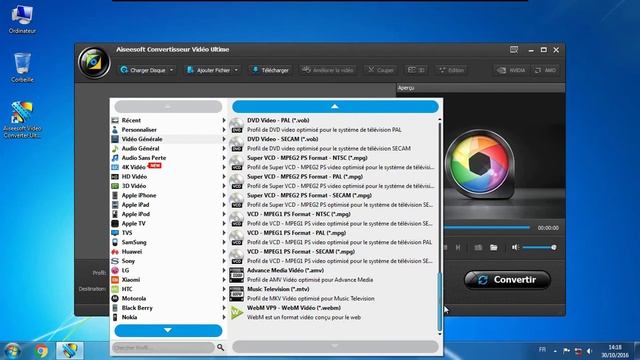This screenshot has height=360, width=640.
Task: Click the LG brand icon
Action: pyautogui.click(x=115, y=271)
